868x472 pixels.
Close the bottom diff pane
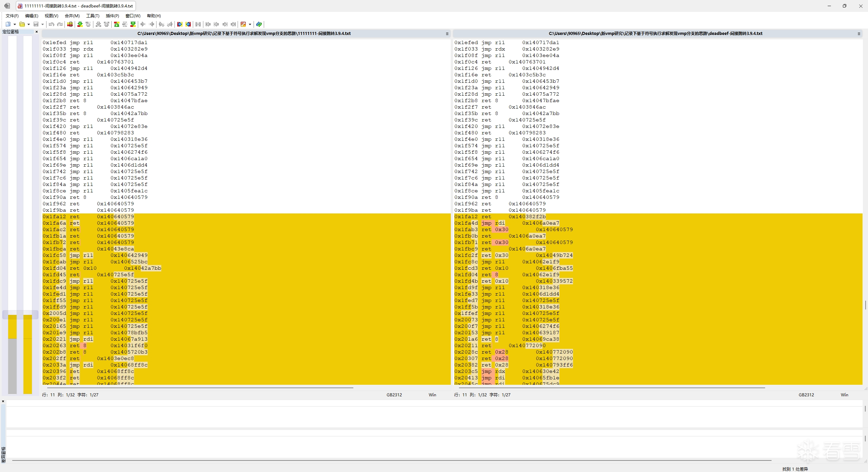[x=3, y=401]
